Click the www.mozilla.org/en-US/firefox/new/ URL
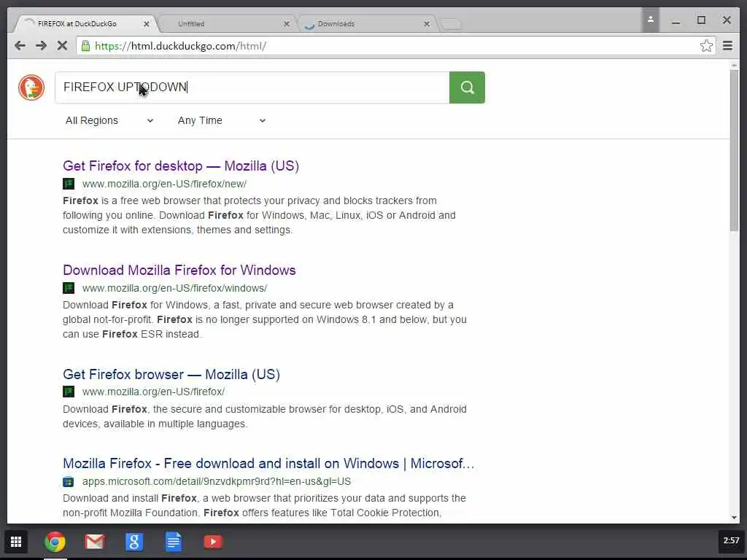The image size is (747, 560). coord(164,184)
